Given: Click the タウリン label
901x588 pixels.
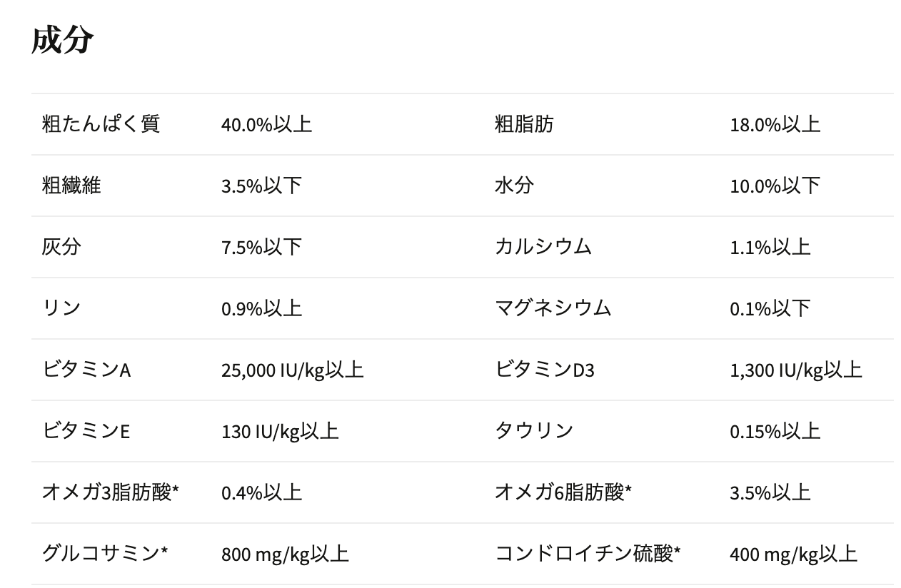Looking at the screenshot, I should coord(534,431).
